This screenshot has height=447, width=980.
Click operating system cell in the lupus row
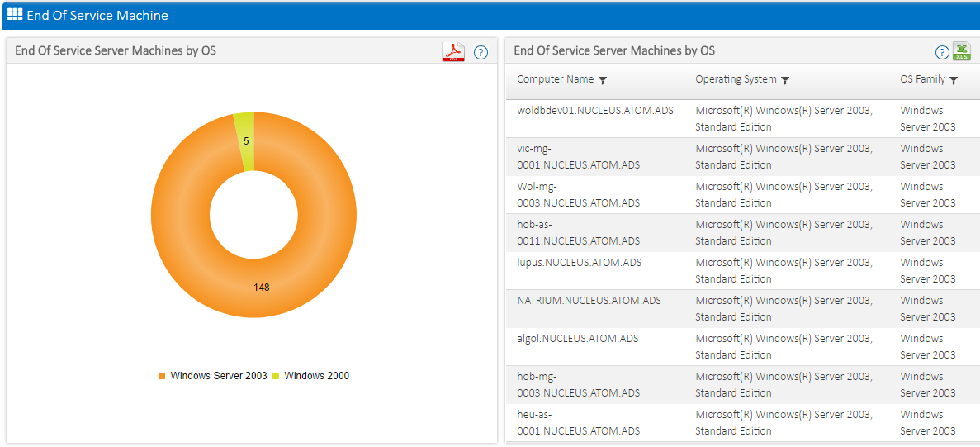click(784, 271)
